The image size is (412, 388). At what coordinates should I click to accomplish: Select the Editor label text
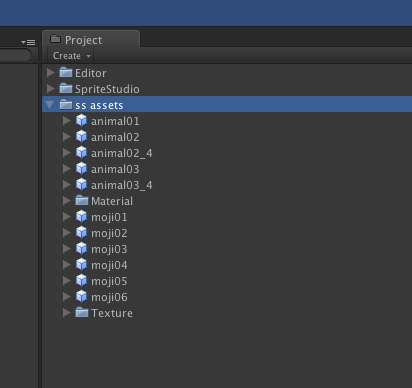(x=91, y=73)
